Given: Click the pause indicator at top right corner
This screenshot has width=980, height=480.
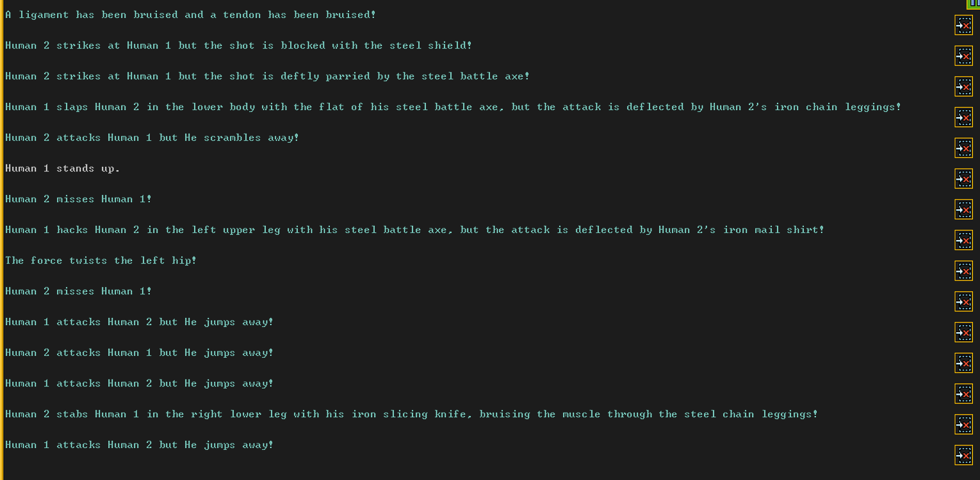Looking at the screenshot, I should click(x=974, y=3).
